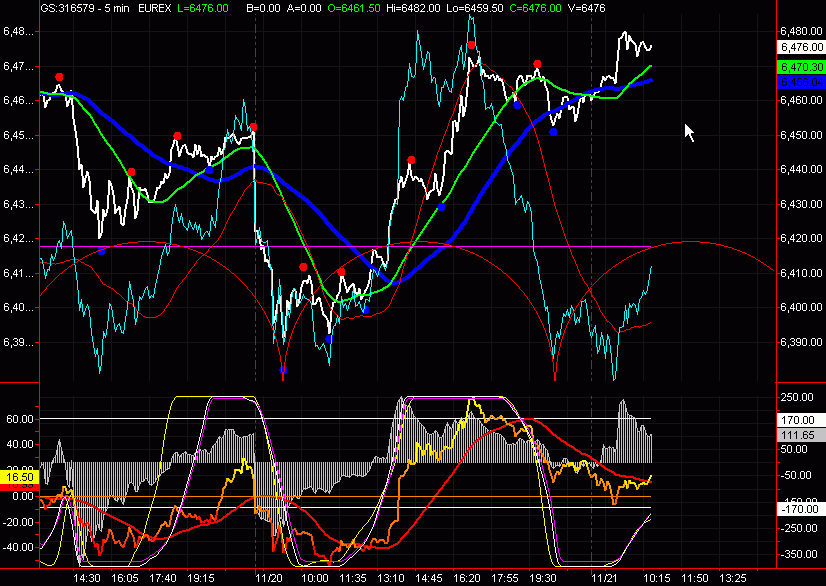Viewport: 826px width, 586px height.
Task: Click the 11/21 date marker on time axis
Action: click(x=603, y=577)
